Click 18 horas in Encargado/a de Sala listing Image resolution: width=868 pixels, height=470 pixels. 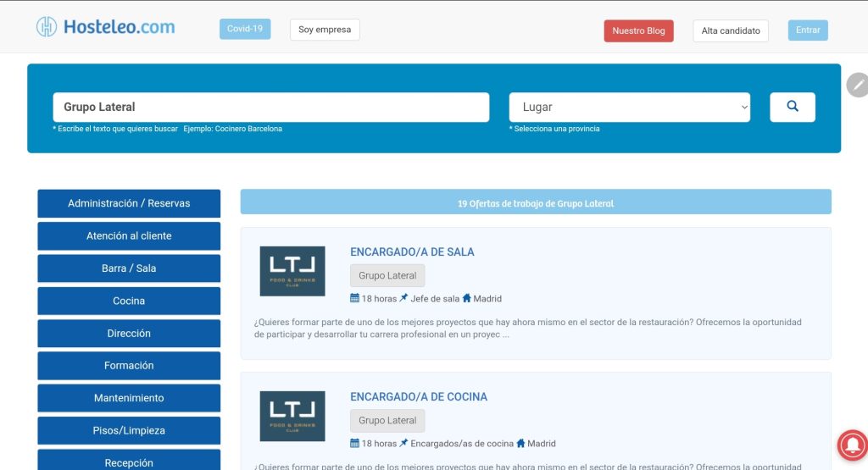(x=379, y=299)
